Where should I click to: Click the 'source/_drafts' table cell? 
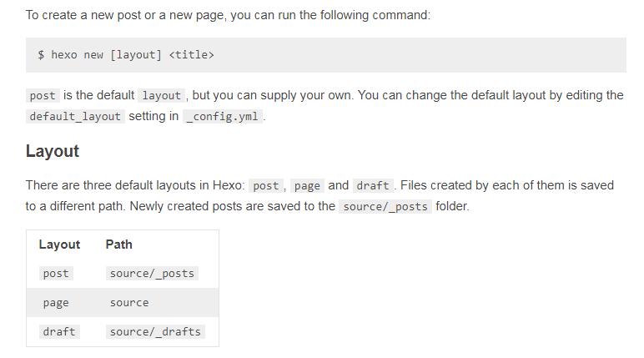tap(155, 332)
